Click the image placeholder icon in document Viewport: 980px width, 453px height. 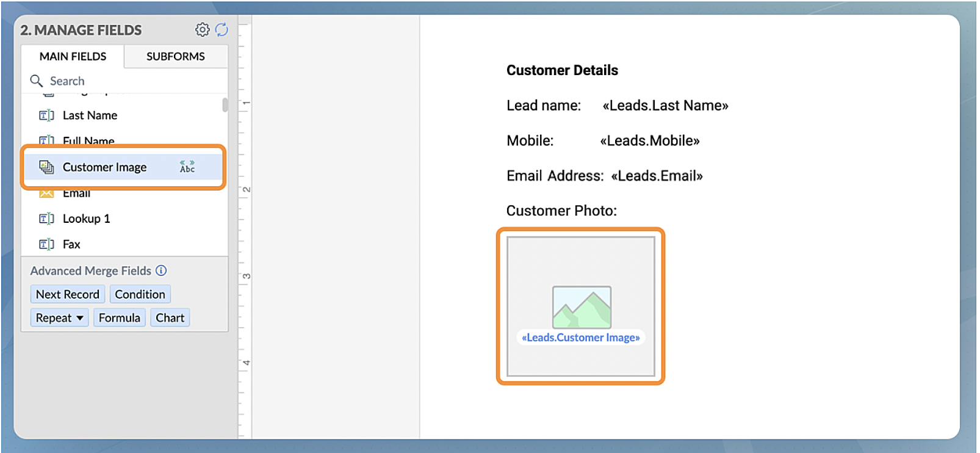(x=582, y=307)
